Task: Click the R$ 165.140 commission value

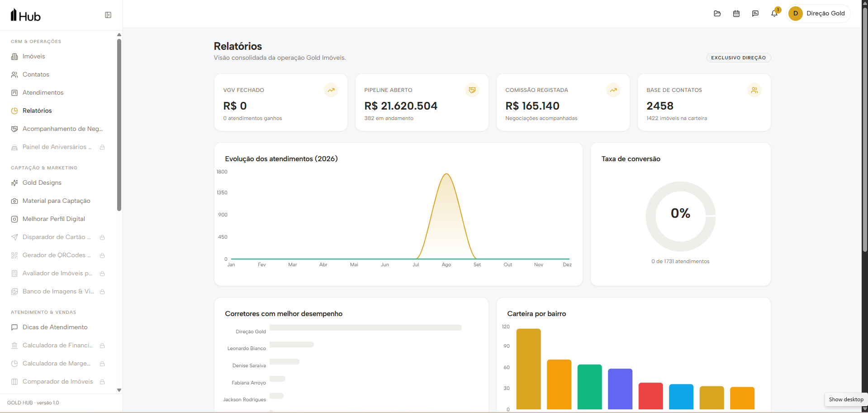Action: point(532,106)
